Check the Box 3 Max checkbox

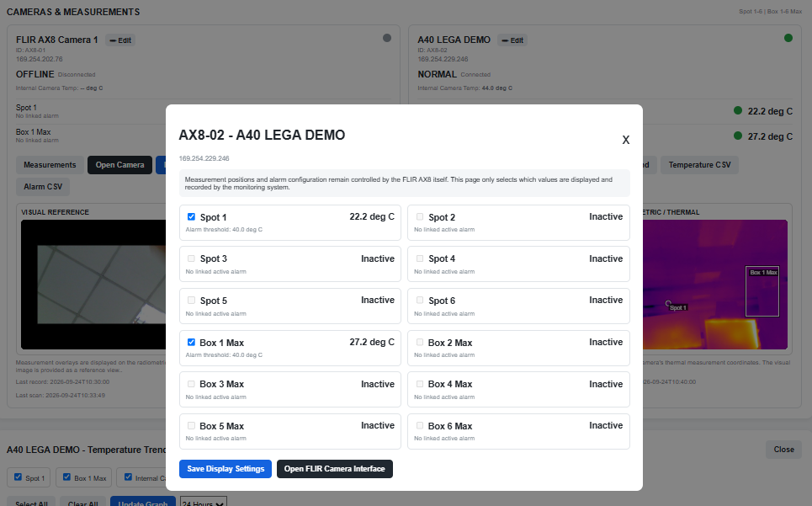191,384
